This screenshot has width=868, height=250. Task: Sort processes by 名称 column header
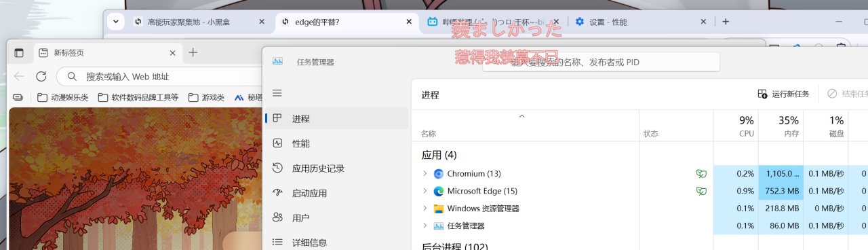pos(526,126)
